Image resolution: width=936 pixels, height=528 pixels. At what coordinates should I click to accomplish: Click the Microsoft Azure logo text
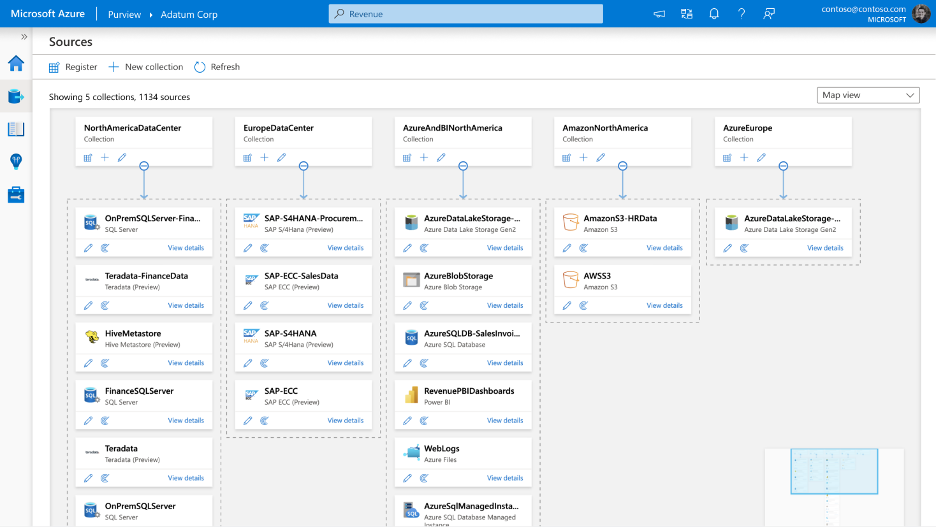[x=48, y=14]
